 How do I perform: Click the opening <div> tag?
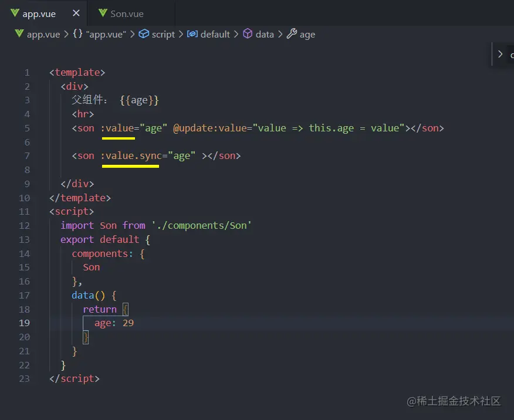tap(75, 86)
